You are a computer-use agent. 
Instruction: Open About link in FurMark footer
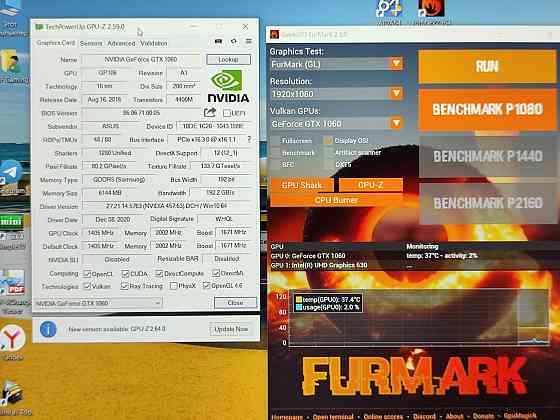(454, 416)
